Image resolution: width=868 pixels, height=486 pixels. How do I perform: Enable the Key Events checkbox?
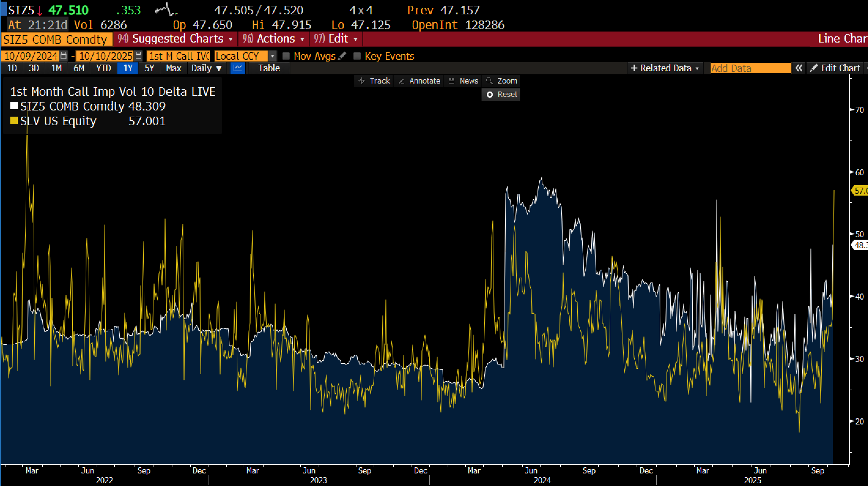tap(357, 56)
